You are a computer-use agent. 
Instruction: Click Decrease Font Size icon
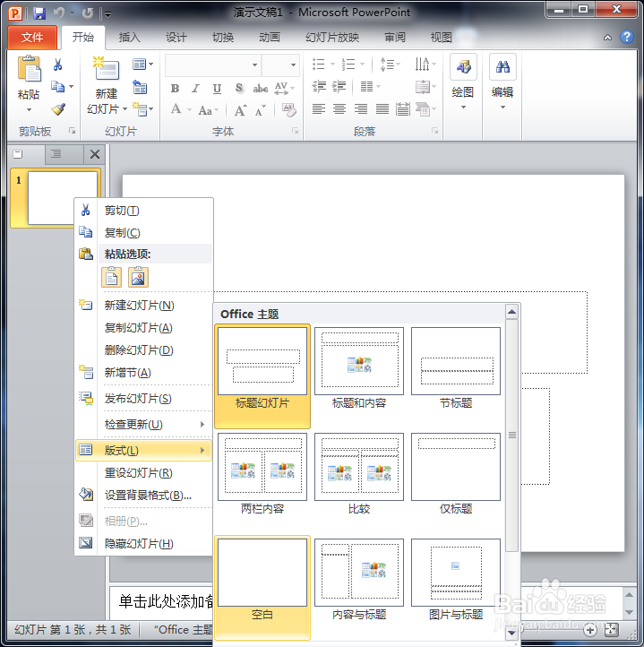pyautogui.click(x=261, y=110)
